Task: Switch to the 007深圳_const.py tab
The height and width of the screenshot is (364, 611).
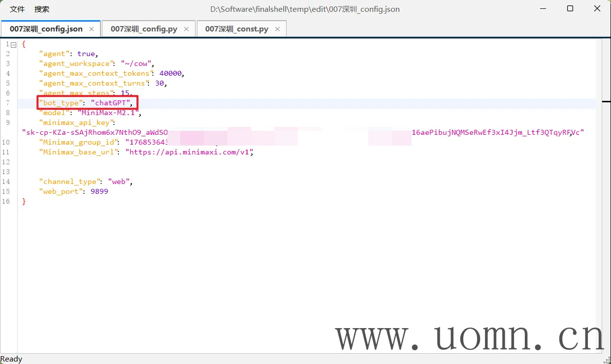Action: pos(236,29)
